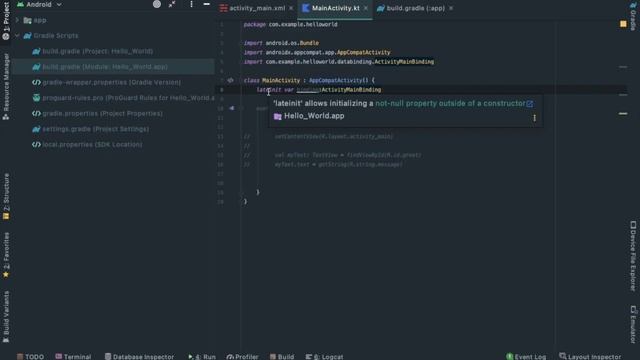Screen dimensions: 640x360
Task: Open project panel options menu
Action: coord(191,4)
